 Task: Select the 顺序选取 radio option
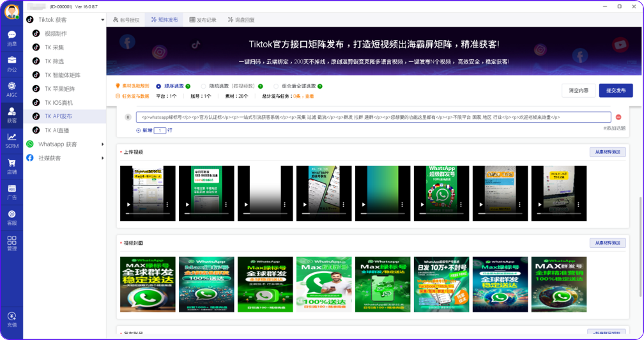click(158, 86)
